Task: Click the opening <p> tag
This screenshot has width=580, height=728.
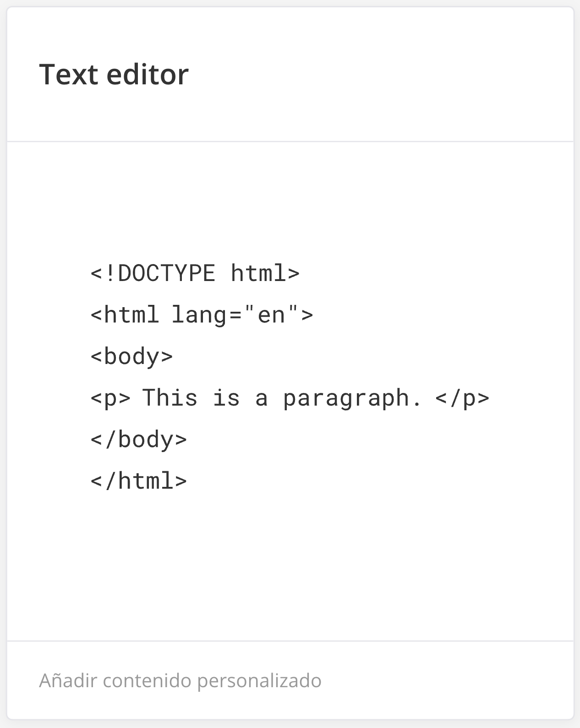Action: tap(110, 398)
